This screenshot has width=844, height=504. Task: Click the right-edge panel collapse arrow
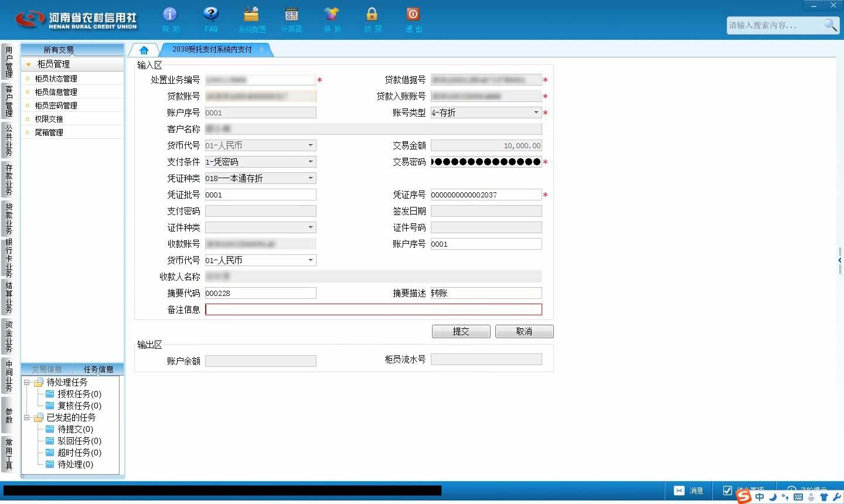(840, 260)
